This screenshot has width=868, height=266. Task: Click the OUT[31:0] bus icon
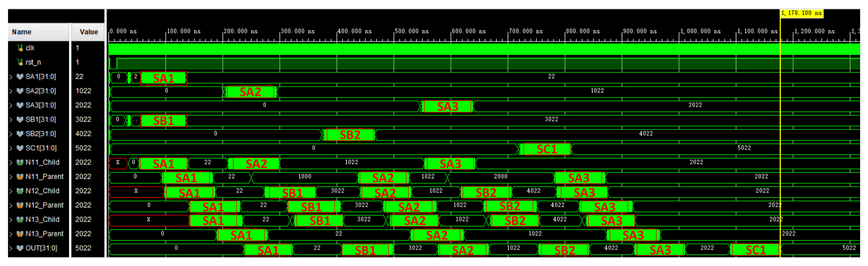point(20,248)
